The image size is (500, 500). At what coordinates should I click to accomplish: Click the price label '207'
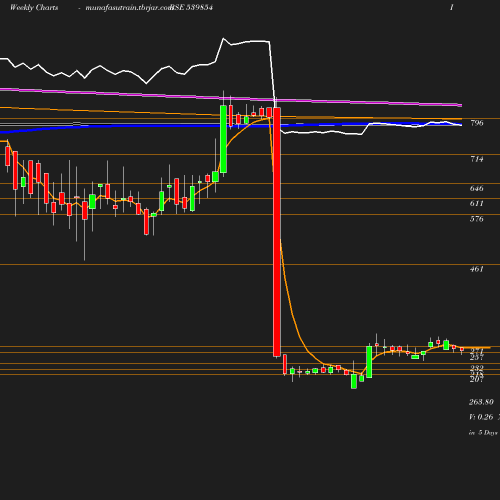pyautogui.click(x=477, y=379)
